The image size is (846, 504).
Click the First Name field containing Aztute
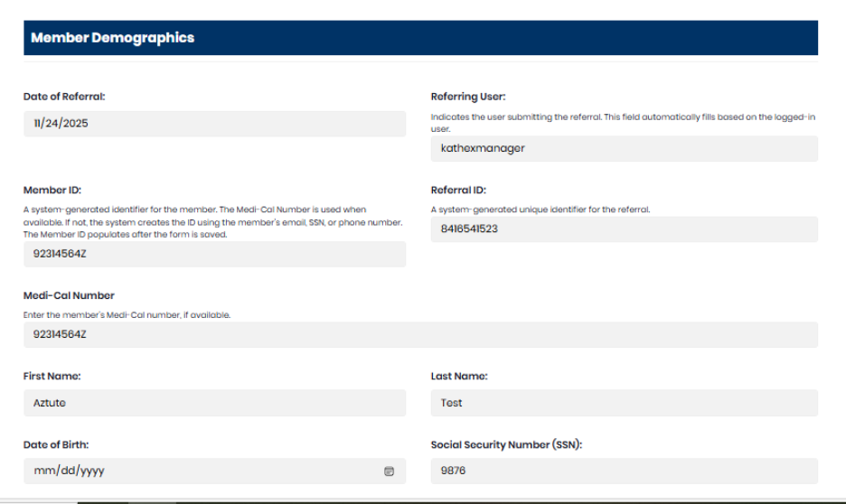214,403
